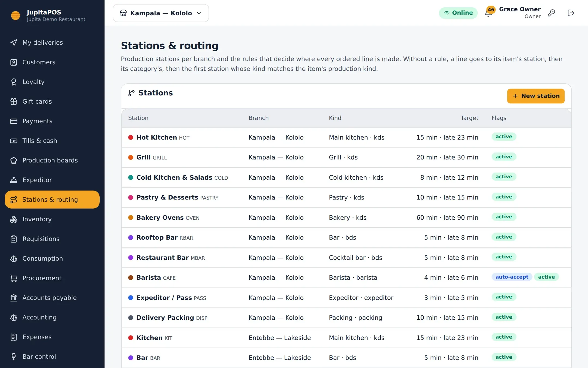Click the Loyalty ribbon icon
This screenshot has height=368, width=588.
click(x=14, y=82)
